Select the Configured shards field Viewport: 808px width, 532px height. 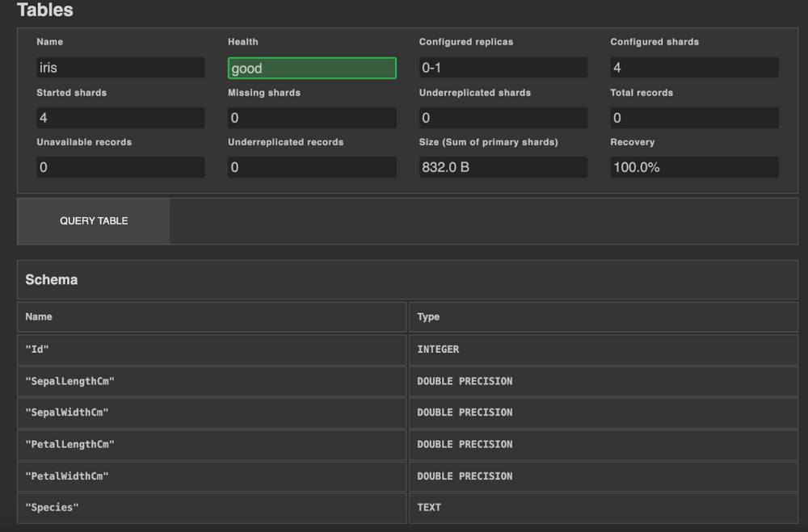(695, 68)
